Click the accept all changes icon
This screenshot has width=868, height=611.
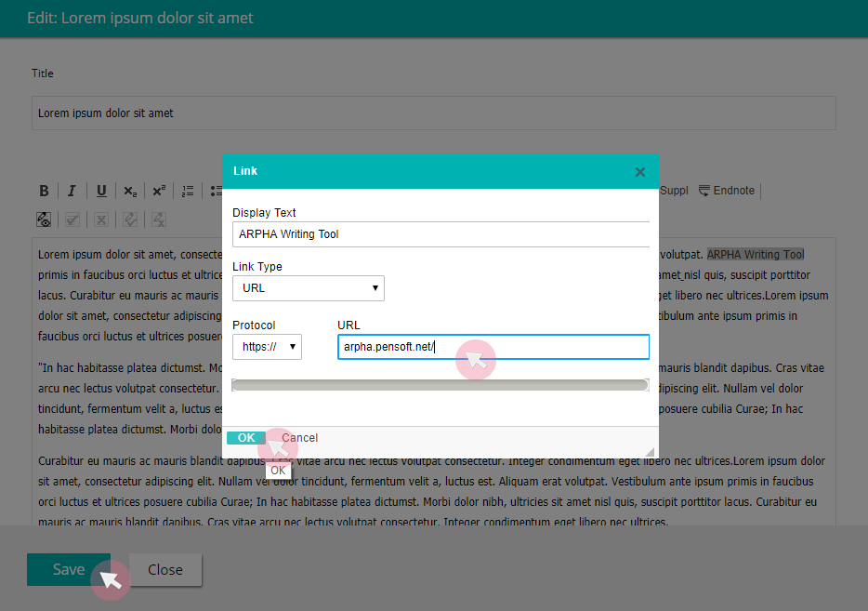72,219
